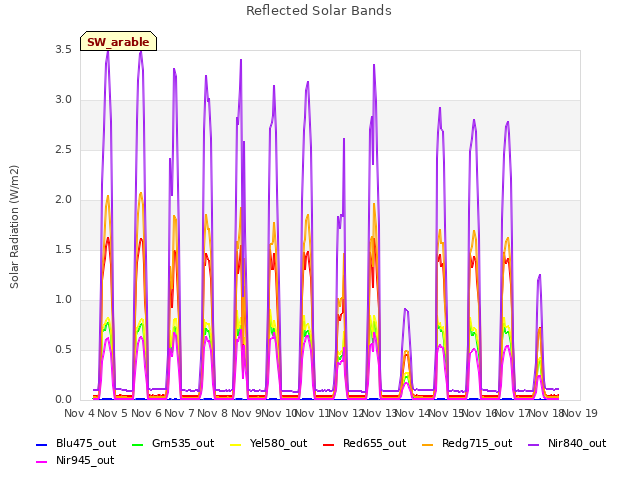Click the Nov 19 x-axis tick label

[x=580, y=413]
